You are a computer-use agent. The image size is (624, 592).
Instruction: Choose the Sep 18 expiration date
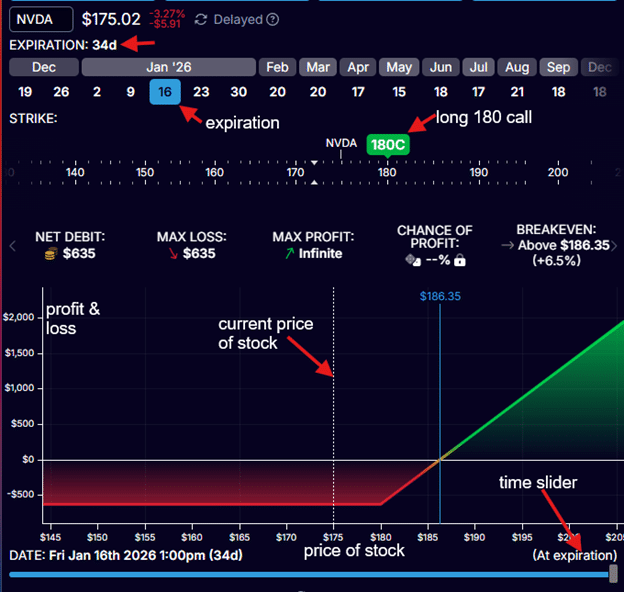[558, 92]
